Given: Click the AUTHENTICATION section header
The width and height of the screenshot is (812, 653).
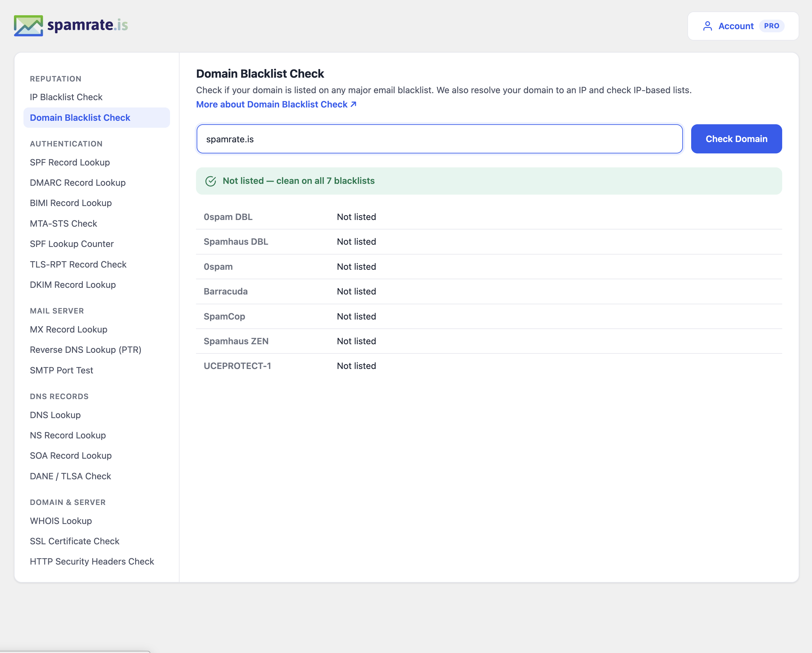Looking at the screenshot, I should click(x=66, y=144).
